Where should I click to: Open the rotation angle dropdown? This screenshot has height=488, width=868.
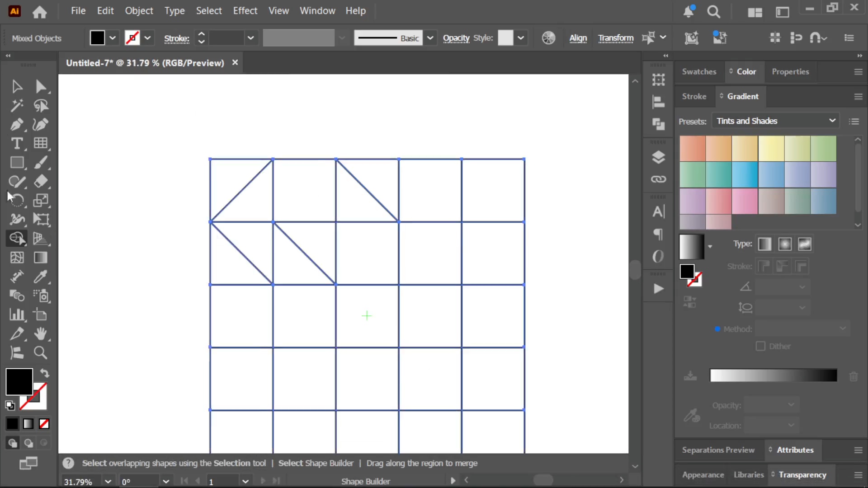(x=166, y=481)
